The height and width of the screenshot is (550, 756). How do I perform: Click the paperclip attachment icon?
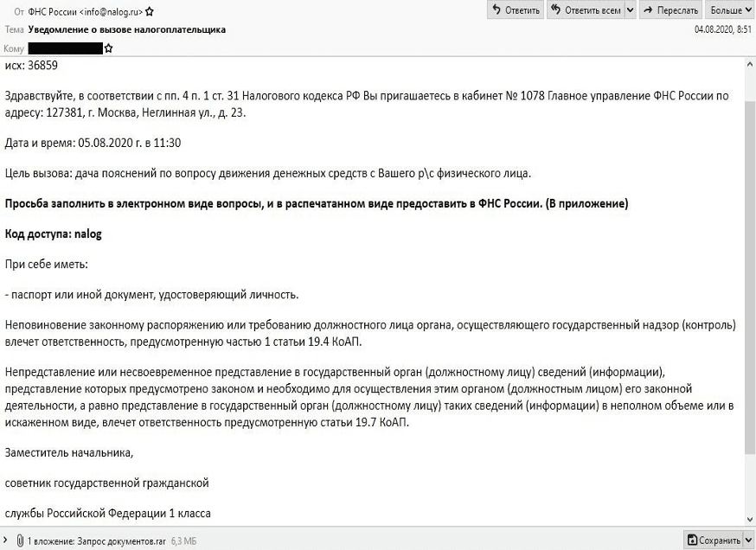pyautogui.click(x=19, y=540)
